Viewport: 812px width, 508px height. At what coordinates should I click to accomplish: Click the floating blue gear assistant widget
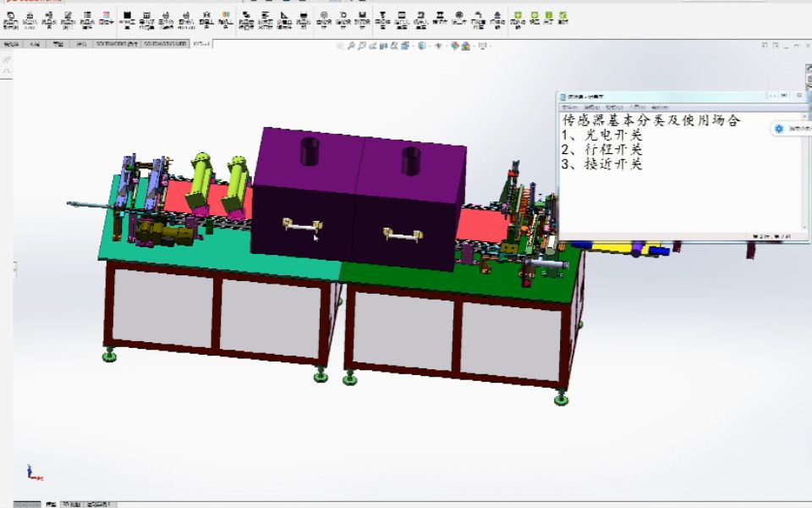pyautogui.click(x=779, y=127)
